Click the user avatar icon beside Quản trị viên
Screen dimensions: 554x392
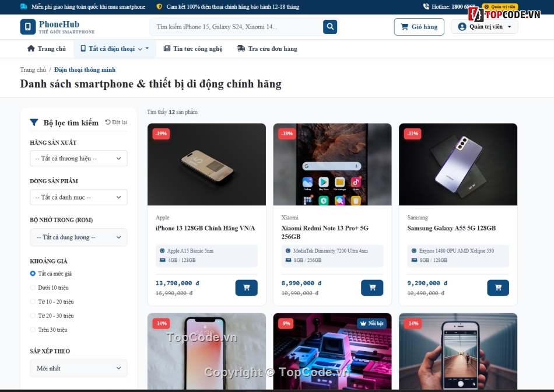tap(462, 26)
